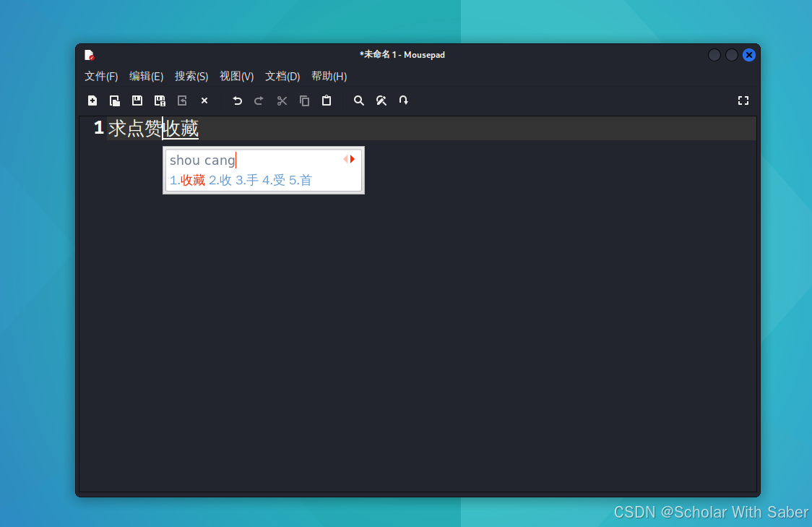Click the new-from-template toolbar icon
The width and height of the screenshot is (812, 527).
(115, 100)
